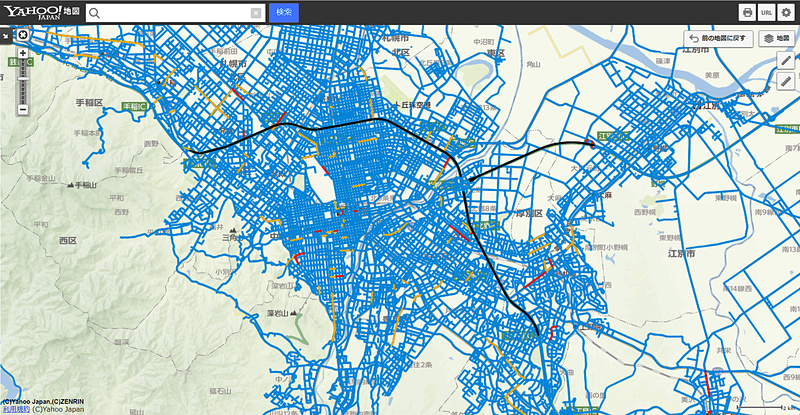Click the 厚別区 ward label
The height and width of the screenshot is (415, 800).
tap(529, 213)
